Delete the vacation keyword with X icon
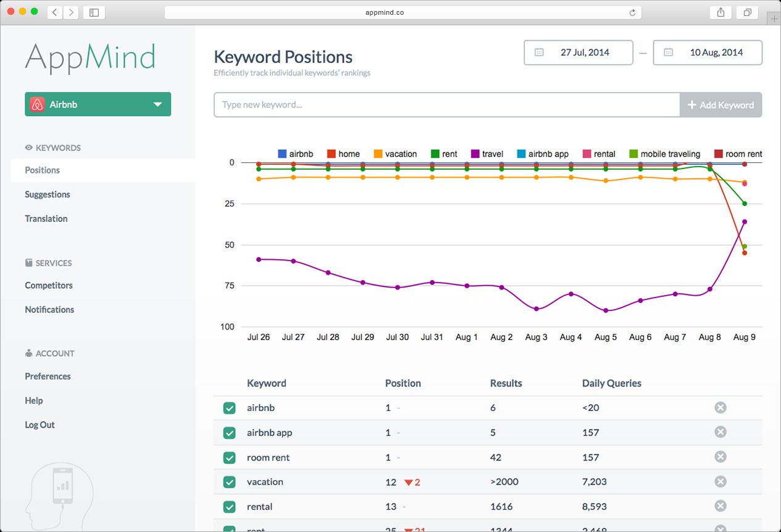The image size is (781, 532). pyautogui.click(x=720, y=481)
